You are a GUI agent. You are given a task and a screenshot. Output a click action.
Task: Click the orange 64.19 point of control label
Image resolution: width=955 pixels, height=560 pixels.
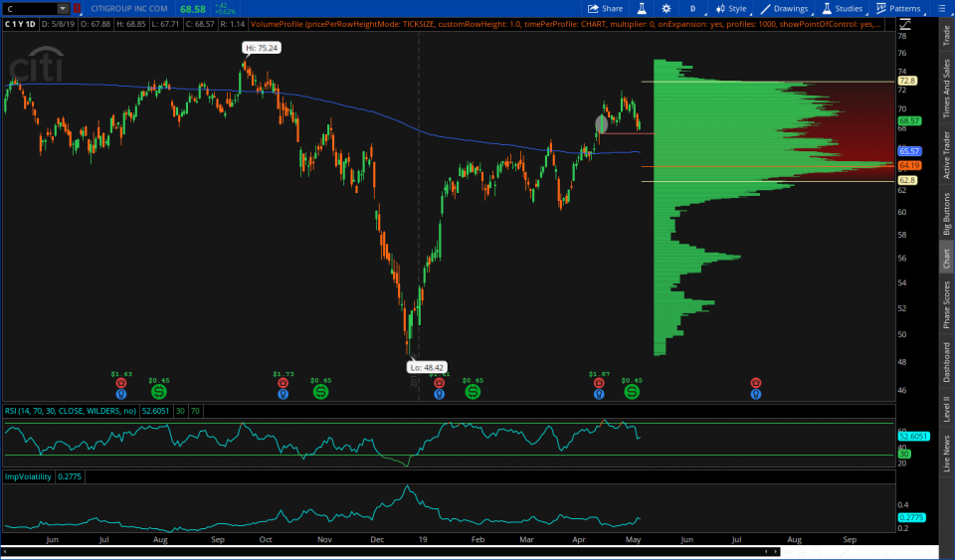point(909,165)
